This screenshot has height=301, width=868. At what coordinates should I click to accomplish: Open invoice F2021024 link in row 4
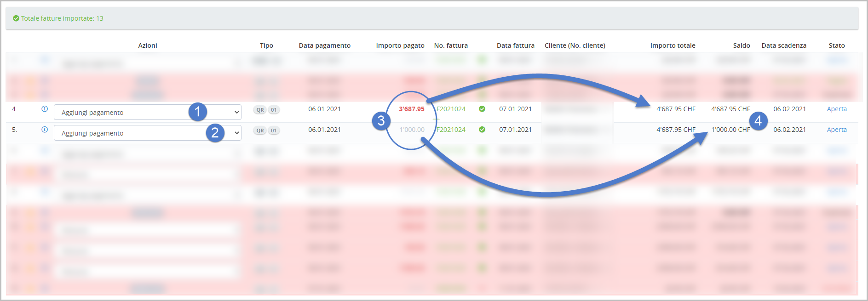[451, 109]
